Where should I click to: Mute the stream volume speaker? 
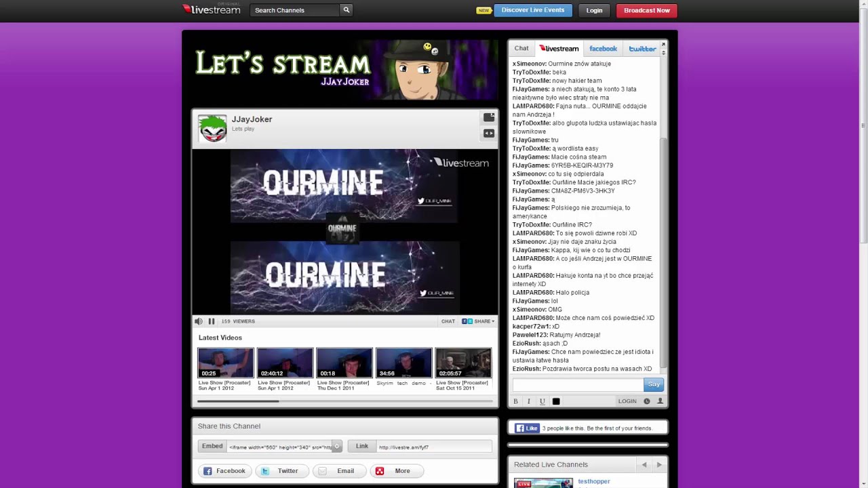coord(199,321)
